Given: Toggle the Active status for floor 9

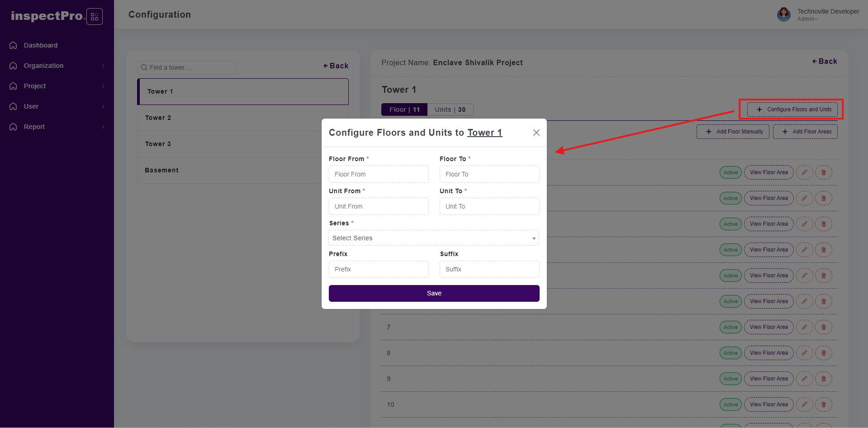Looking at the screenshot, I should [730, 379].
